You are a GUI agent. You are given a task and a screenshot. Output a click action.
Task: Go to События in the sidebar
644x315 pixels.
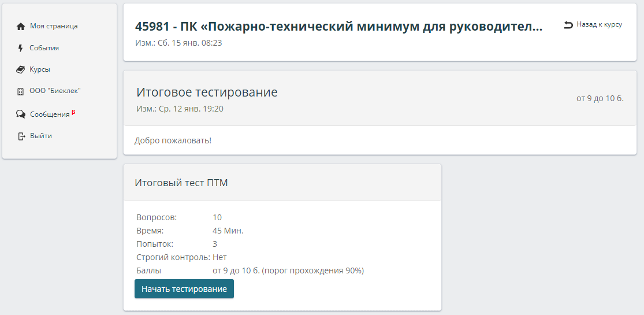click(x=44, y=48)
